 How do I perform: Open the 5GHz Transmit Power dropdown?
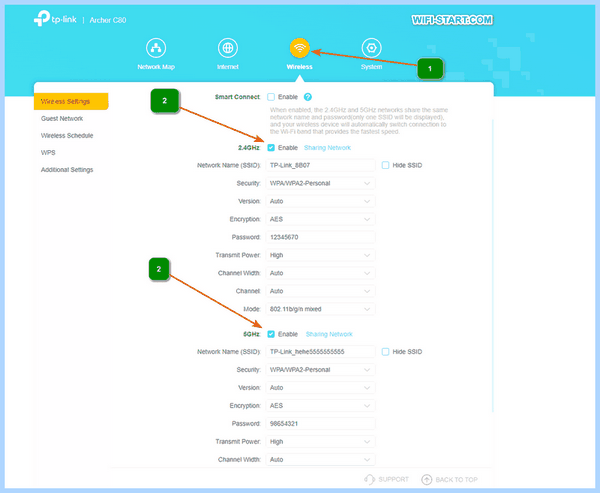pos(320,442)
